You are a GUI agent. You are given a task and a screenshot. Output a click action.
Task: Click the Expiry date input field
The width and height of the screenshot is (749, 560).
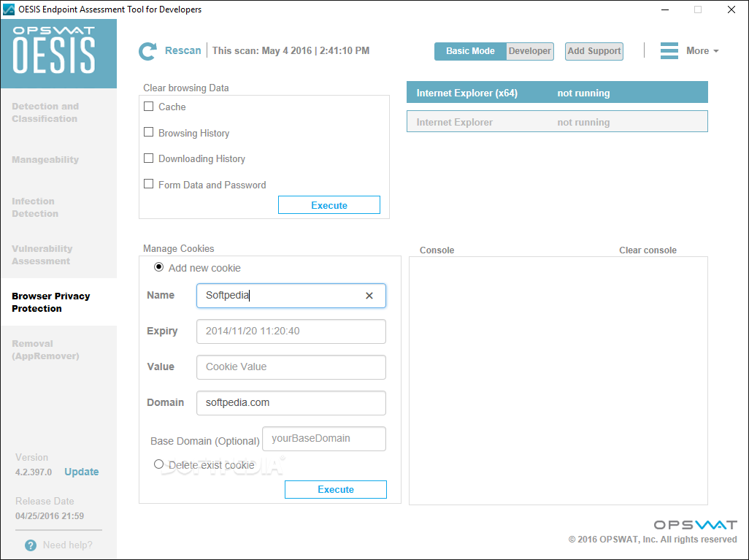pos(291,331)
